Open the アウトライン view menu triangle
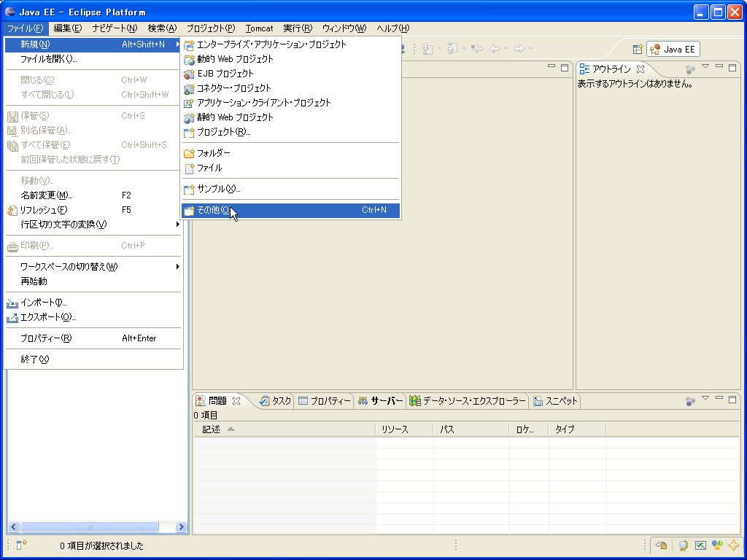 tap(705, 66)
